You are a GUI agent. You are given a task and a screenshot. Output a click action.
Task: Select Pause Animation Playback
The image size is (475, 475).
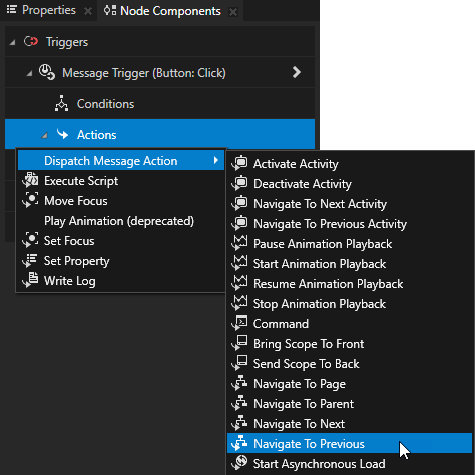click(x=349, y=244)
